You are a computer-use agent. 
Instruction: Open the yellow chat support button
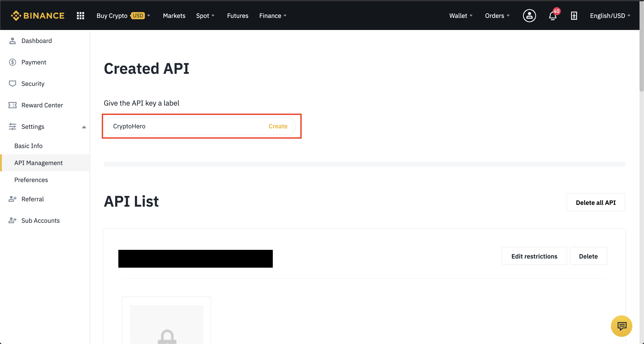pos(621,326)
